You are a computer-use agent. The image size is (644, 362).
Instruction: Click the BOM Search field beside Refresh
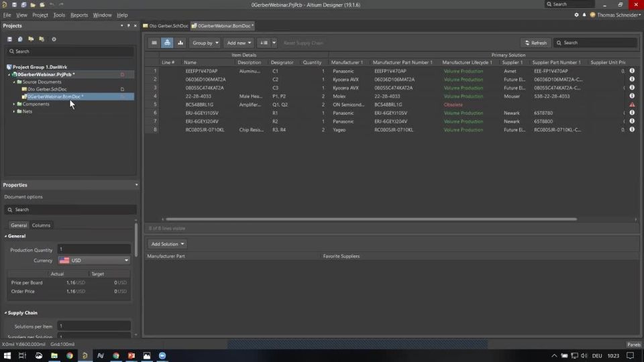click(595, 43)
